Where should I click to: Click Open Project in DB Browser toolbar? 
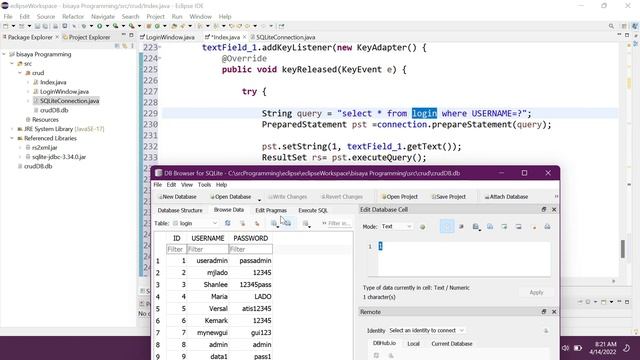click(x=399, y=197)
